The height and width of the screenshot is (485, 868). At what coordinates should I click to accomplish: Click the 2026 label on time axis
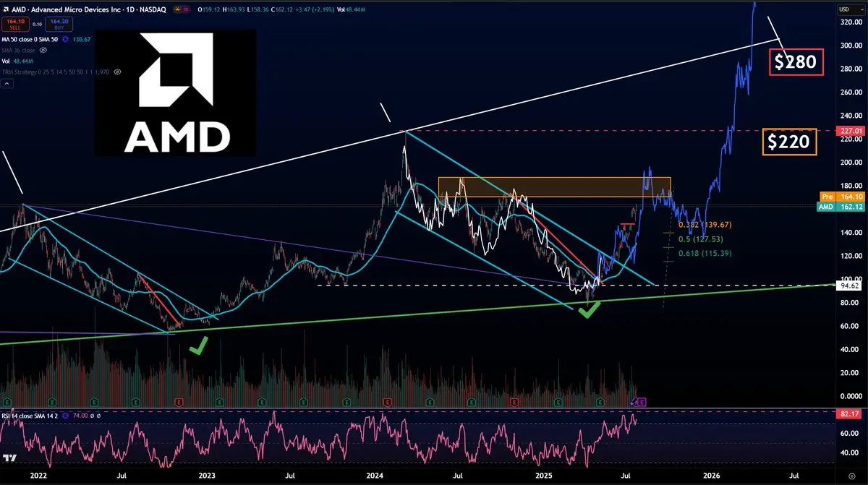coord(712,476)
